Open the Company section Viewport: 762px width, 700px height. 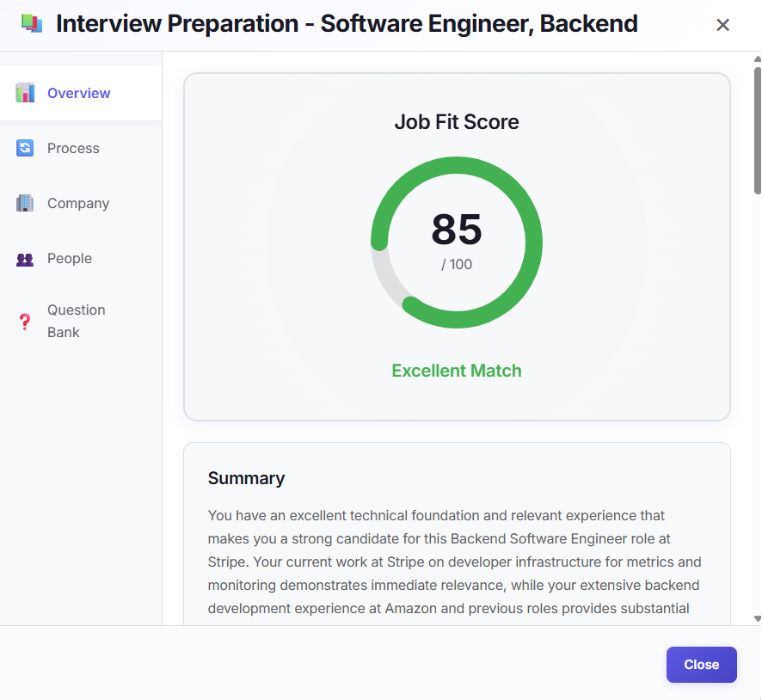click(x=78, y=203)
